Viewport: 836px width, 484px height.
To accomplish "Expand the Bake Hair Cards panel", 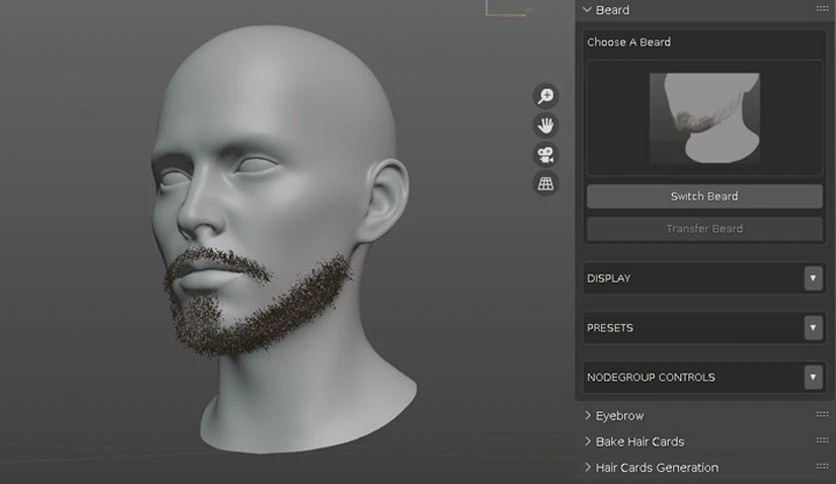I will [588, 441].
